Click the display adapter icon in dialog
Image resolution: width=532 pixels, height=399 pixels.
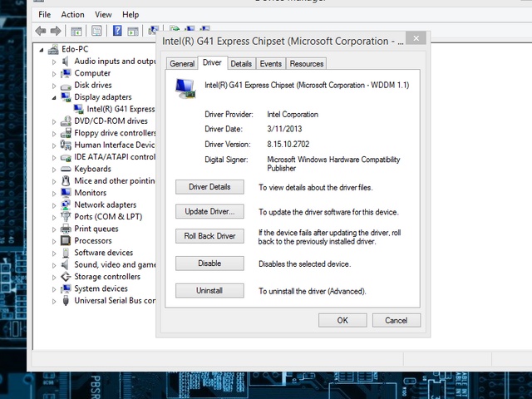coord(185,88)
